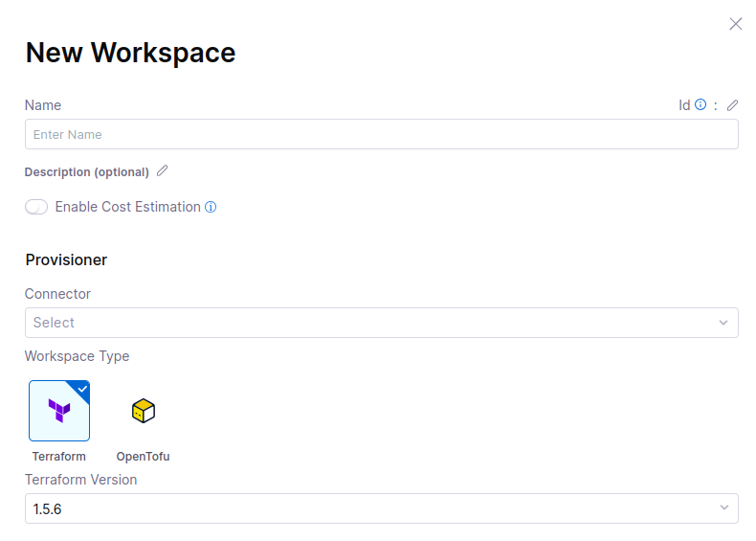Screen dimensions: 756x541
Task: Click the blue checkmark on Terraform card
Action: 82,388
